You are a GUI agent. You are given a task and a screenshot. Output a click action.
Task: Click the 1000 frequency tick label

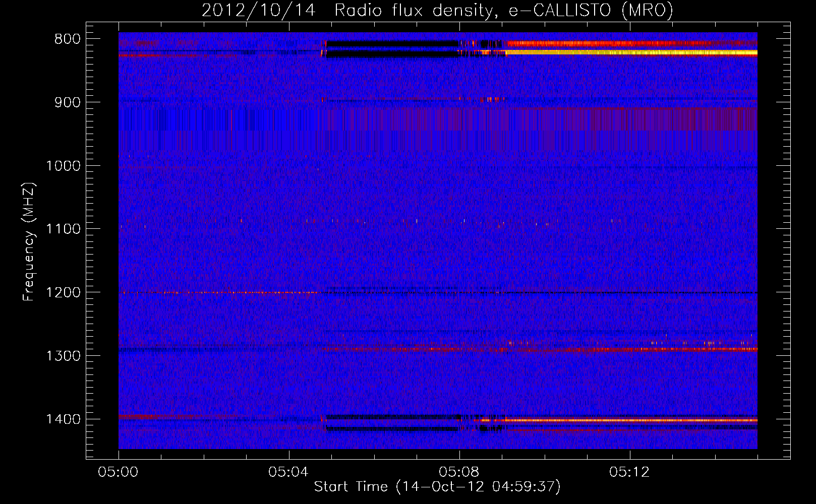(x=63, y=166)
